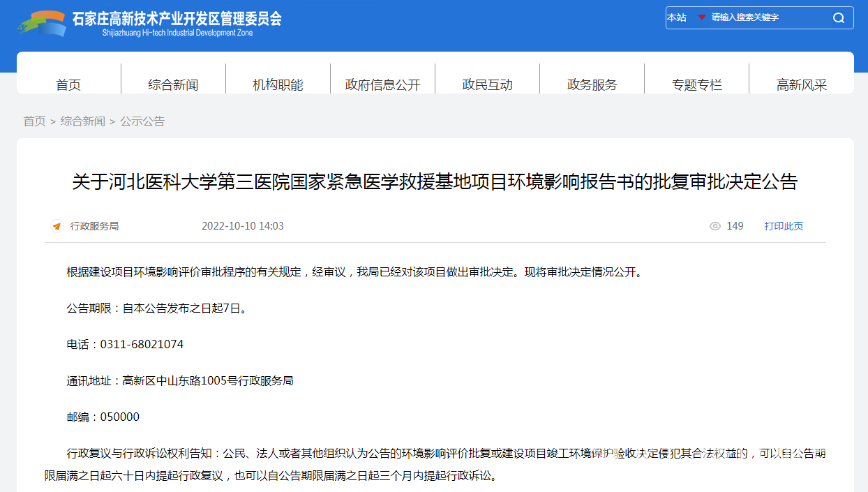Viewport: 868px width, 492px height.
Task: Click the Shijiazhuang Hi-tech Zone logo icon
Action: click(x=42, y=23)
